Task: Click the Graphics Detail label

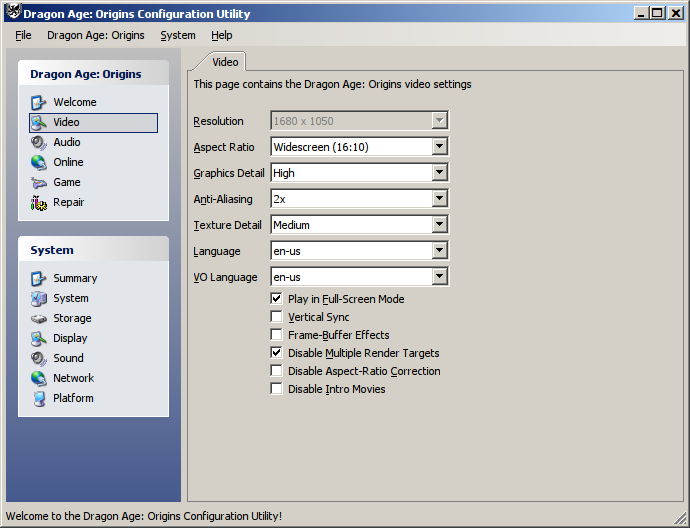Action: 229,173
